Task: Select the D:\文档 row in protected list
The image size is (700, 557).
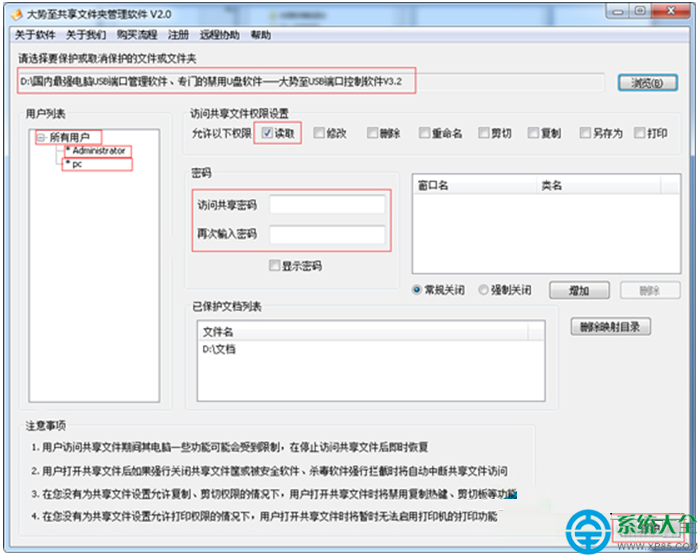Action: 371,349
